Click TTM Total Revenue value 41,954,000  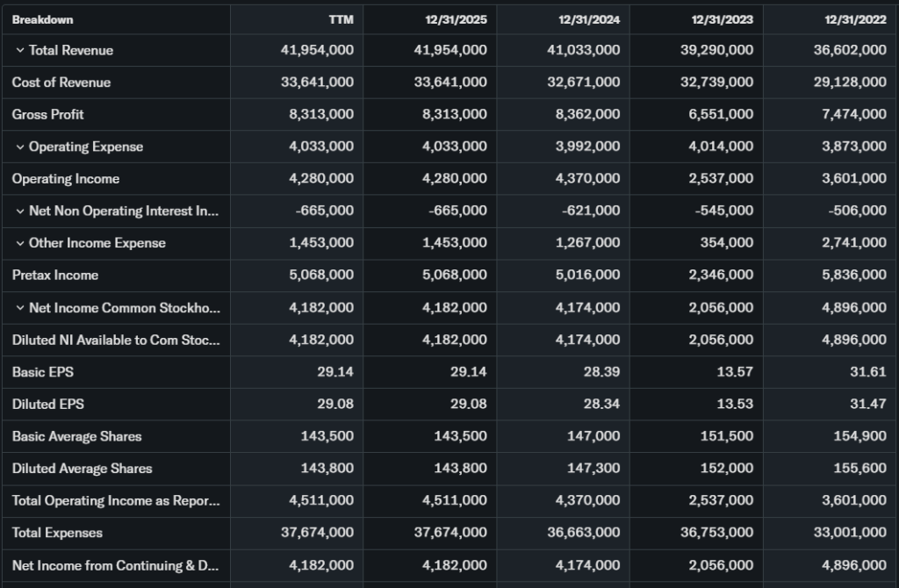[317, 50]
